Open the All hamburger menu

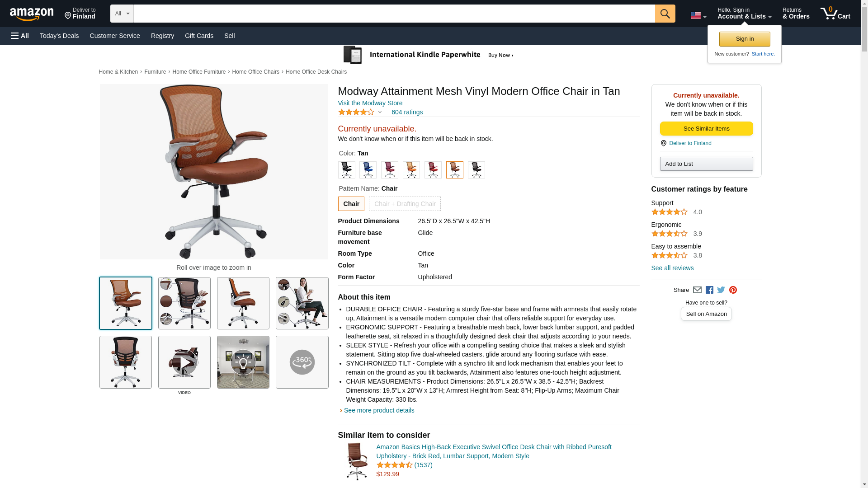pos(20,36)
